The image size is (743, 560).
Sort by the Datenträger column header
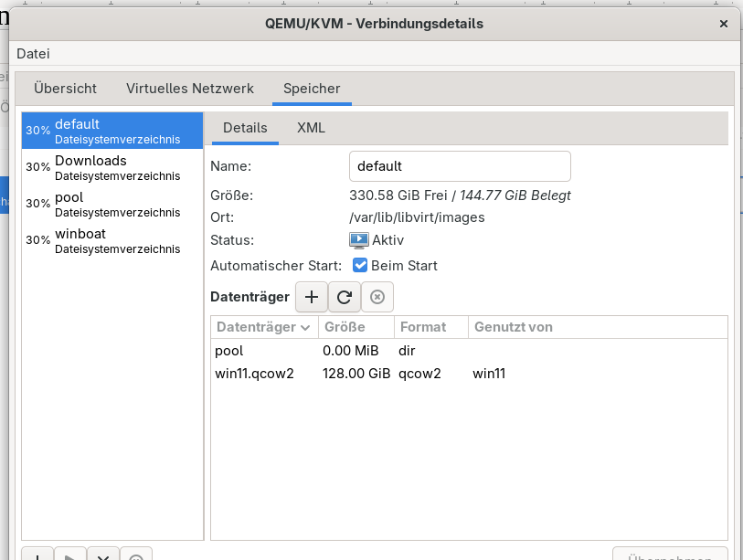264,327
